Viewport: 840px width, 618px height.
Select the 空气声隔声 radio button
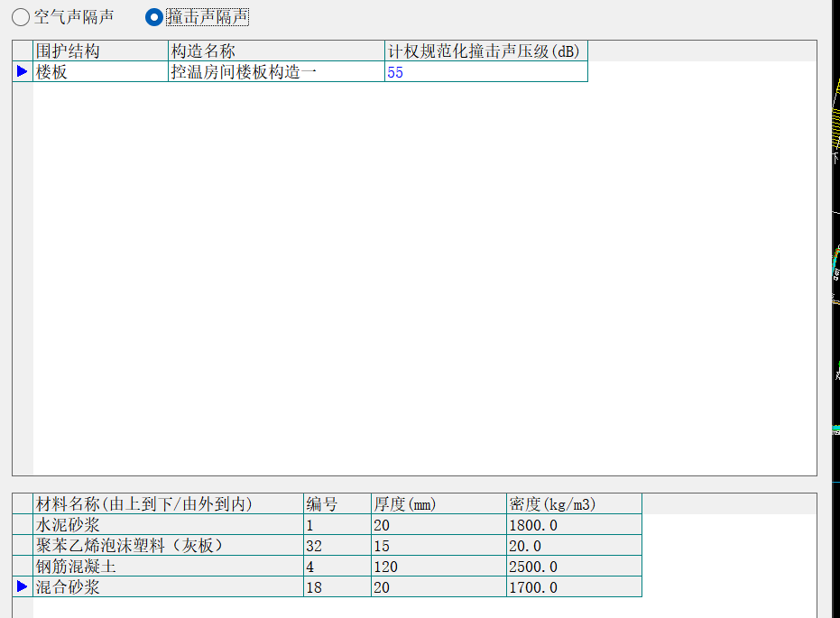21,17
